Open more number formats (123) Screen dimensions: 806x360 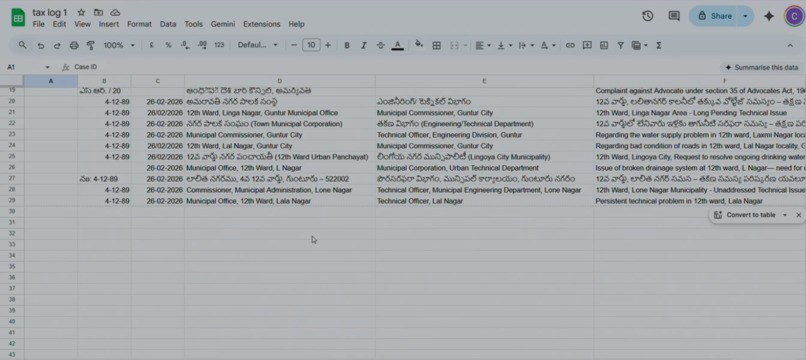(x=219, y=45)
